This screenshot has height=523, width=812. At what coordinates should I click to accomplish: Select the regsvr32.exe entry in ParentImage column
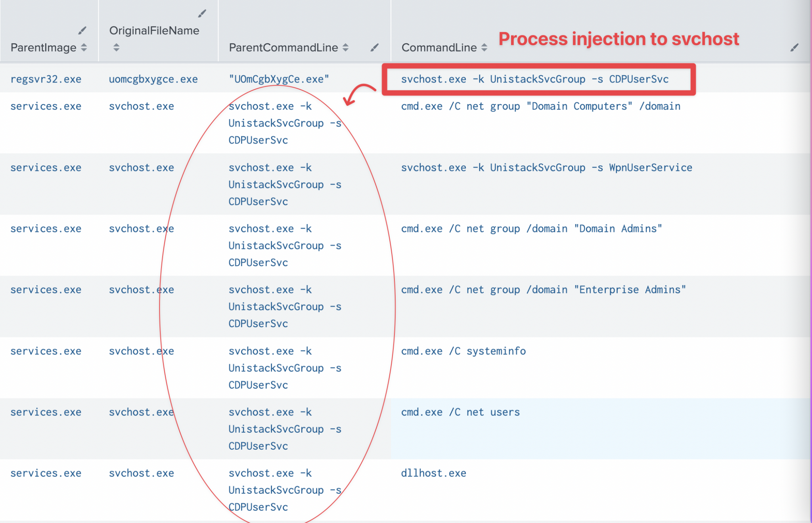coord(46,79)
